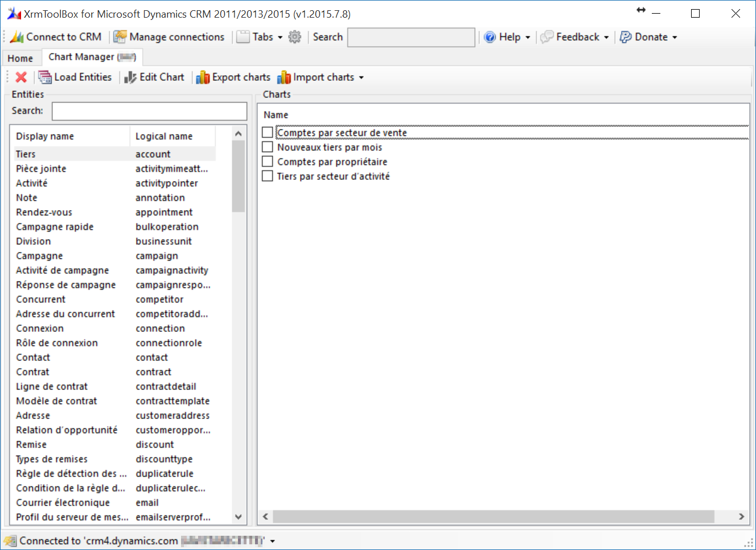
Task: Select the Activité entity row
Action: [x=114, y=183]
